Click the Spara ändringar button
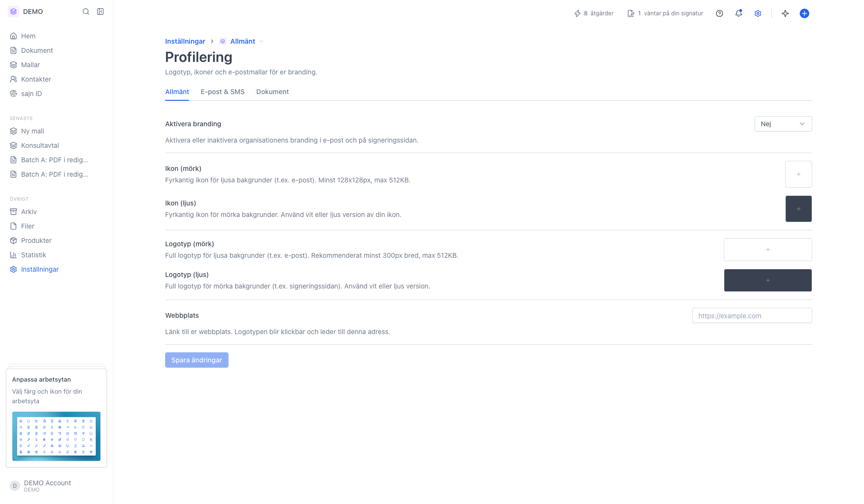This screenshot has width=864, height=504. (197, 360)
